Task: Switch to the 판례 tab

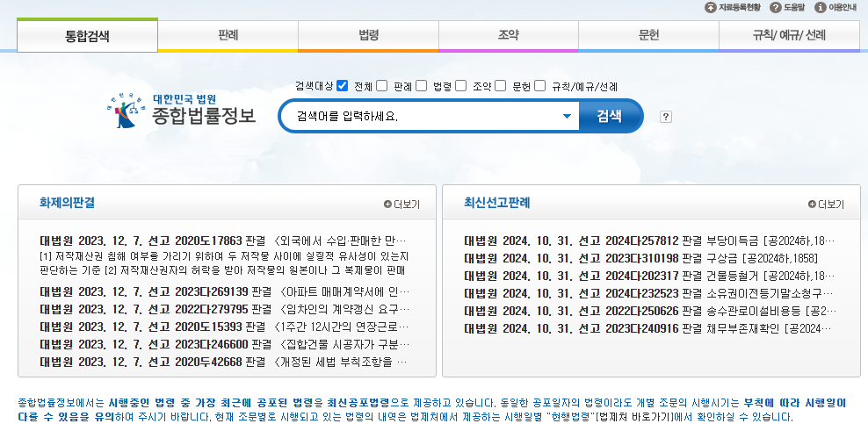Action: [x=228, y=36]
